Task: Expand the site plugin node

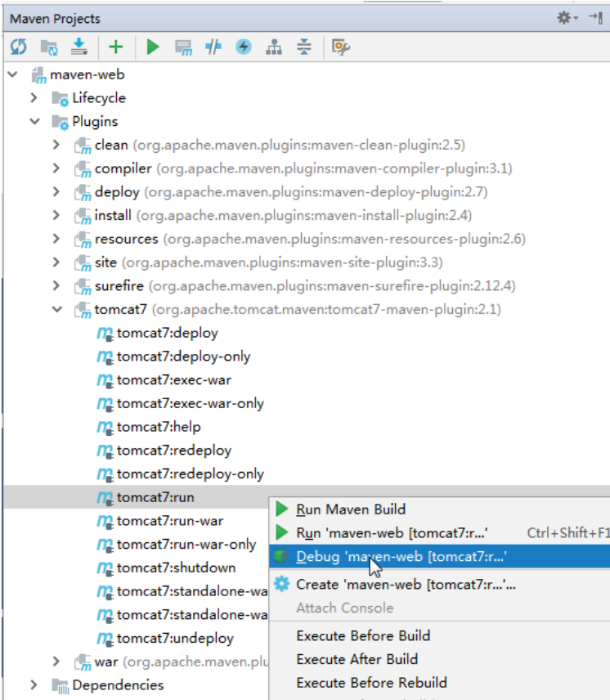Action: tap(56, 262)
